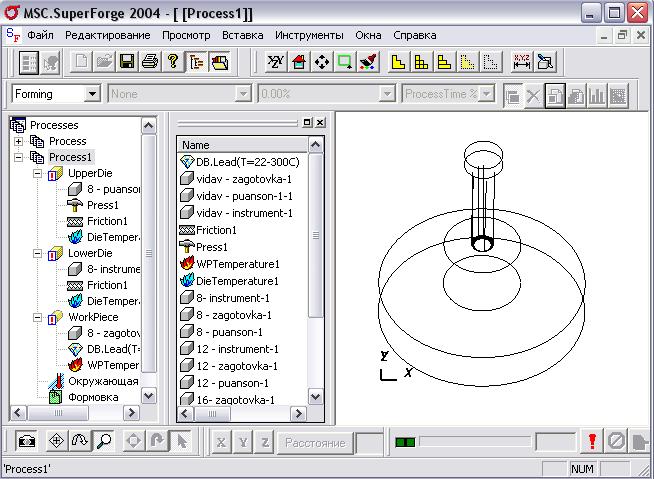Click the X,Y,Z measure distance icon
This screenshot has width=654, height=479.
coord(521,62)
